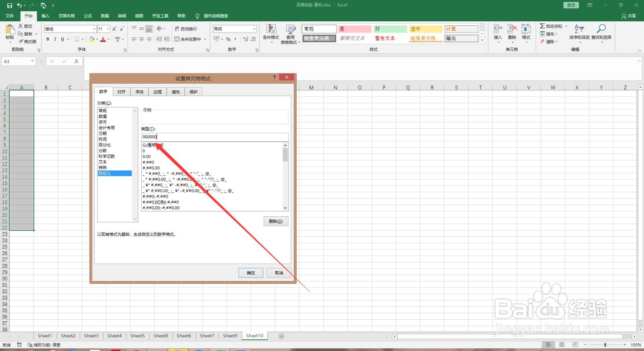Apply the percent style icon
The image size is (644, 351).
(x=228, y=39)
